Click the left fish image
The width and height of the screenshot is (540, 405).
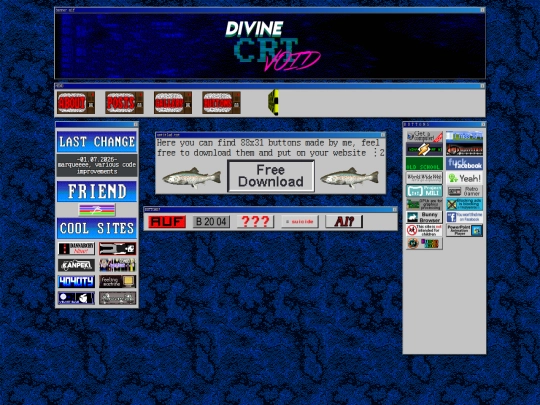click(192, 178)
